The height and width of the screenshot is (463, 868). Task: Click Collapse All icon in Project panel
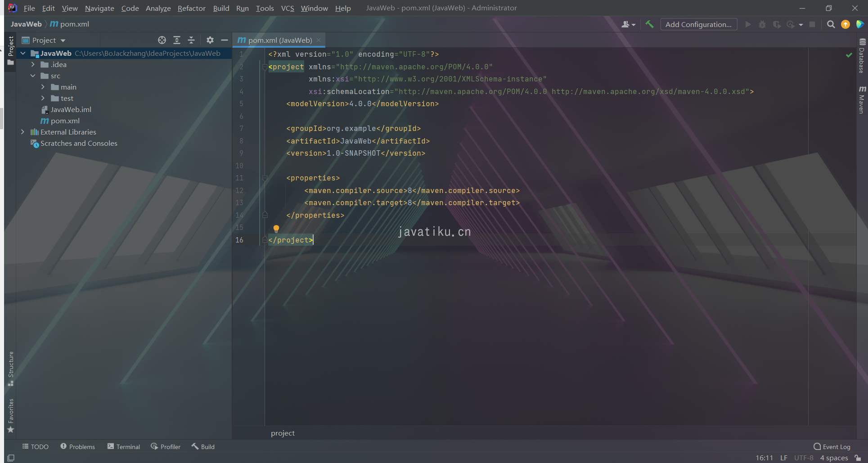191,40
